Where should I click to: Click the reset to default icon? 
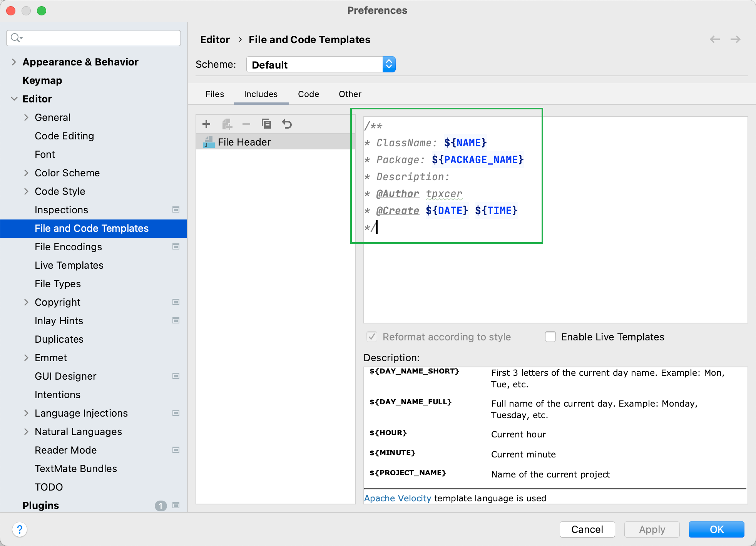(287, 124)
